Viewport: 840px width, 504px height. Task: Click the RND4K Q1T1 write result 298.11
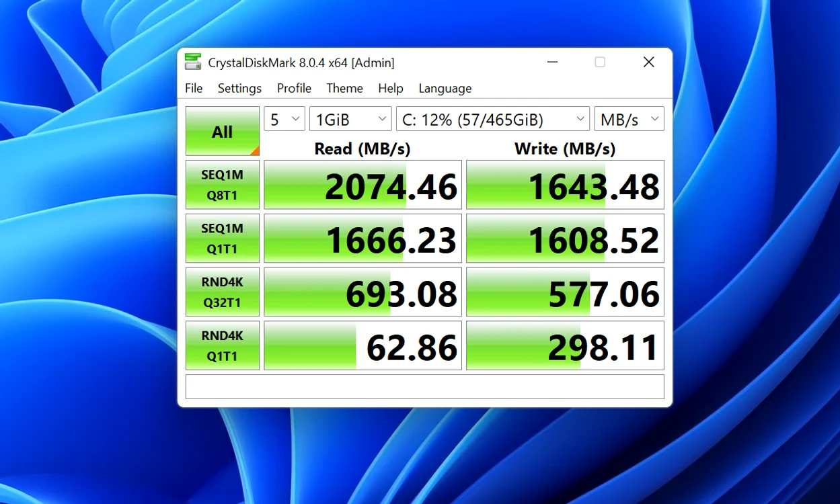pyautogui.click(x=565, y=345)
